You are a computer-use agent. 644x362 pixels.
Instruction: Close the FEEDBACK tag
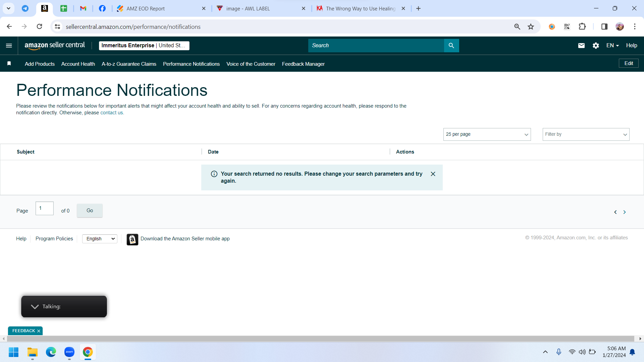tap(39, 331)
